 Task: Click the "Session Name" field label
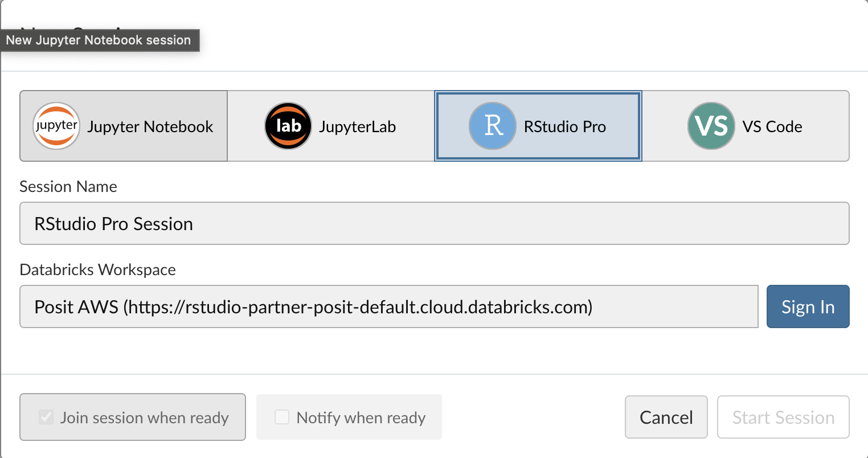[x=68, y=187]
